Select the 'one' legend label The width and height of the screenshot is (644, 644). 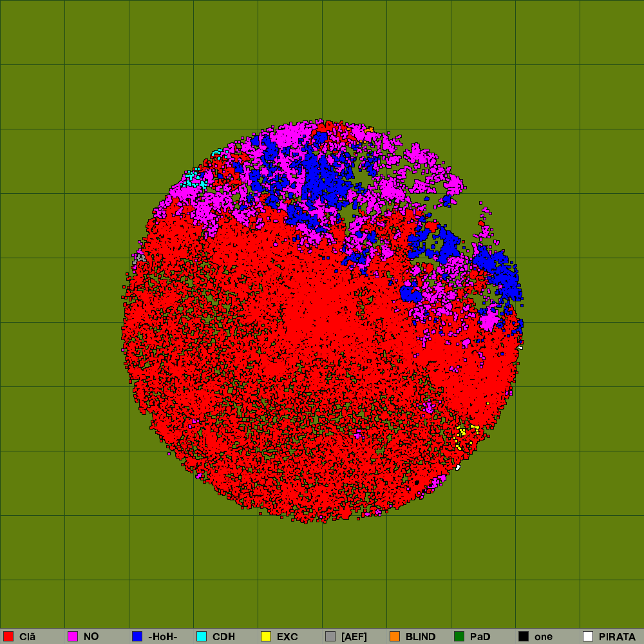(544, 637)
